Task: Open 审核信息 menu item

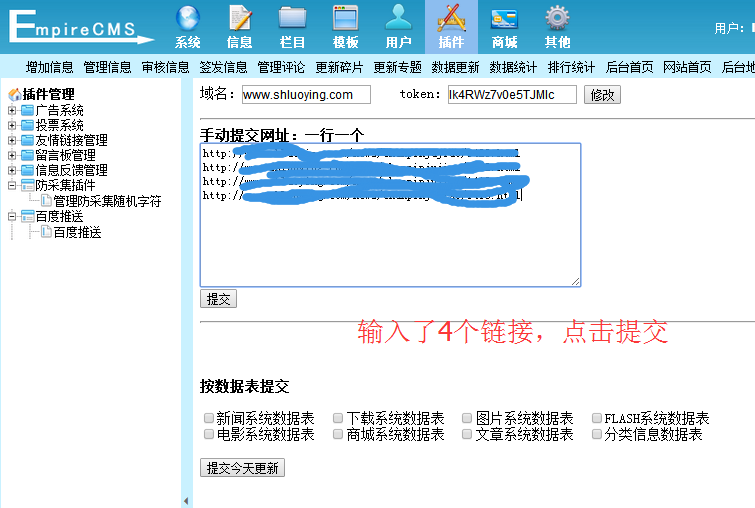Action: click(165, 67)
